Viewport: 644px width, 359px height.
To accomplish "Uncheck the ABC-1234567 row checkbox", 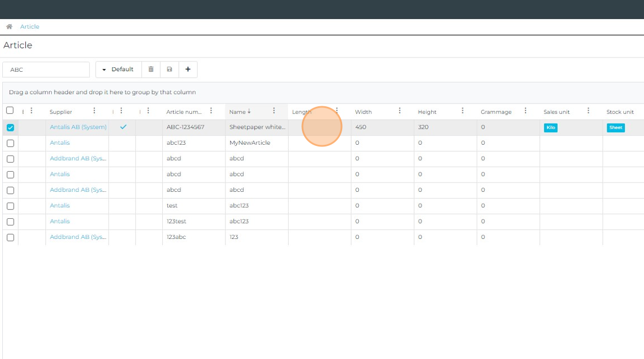I will coord(10,128).
